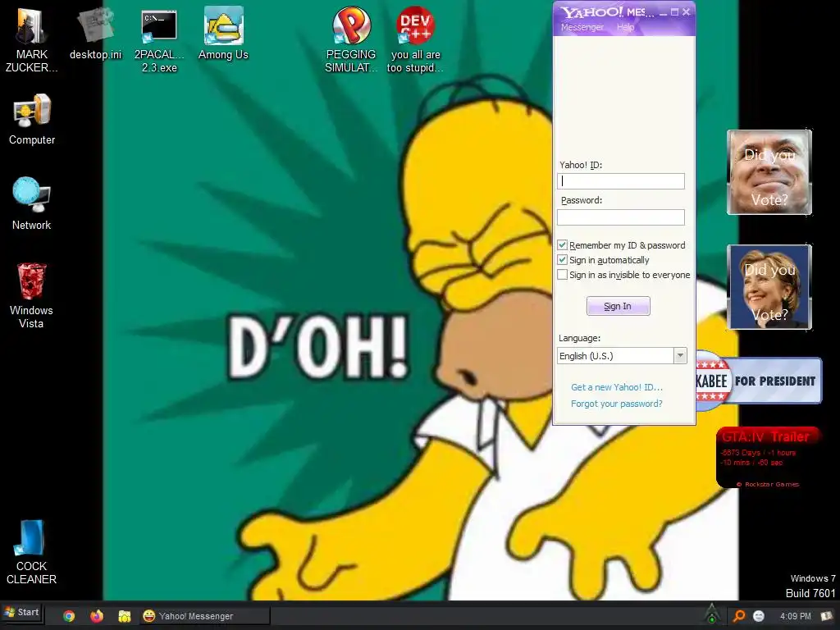Click the Sign In button

[x=619, y=306]
